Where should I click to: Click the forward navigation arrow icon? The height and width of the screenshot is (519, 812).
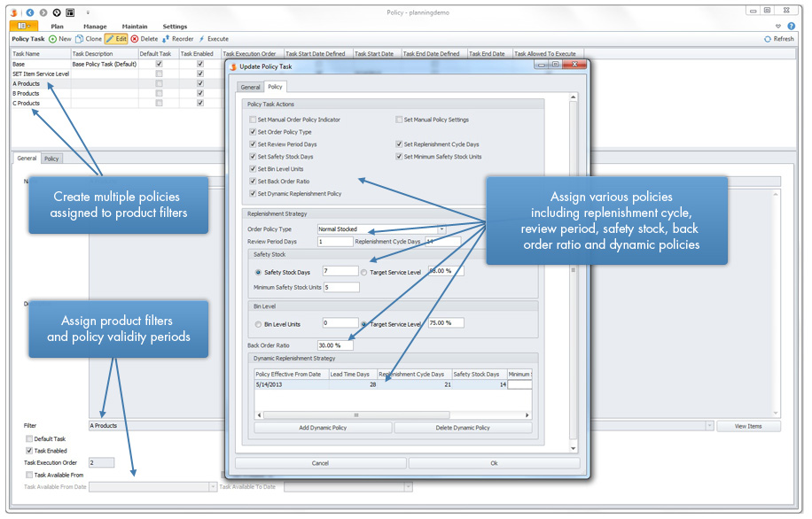(43, 12)
